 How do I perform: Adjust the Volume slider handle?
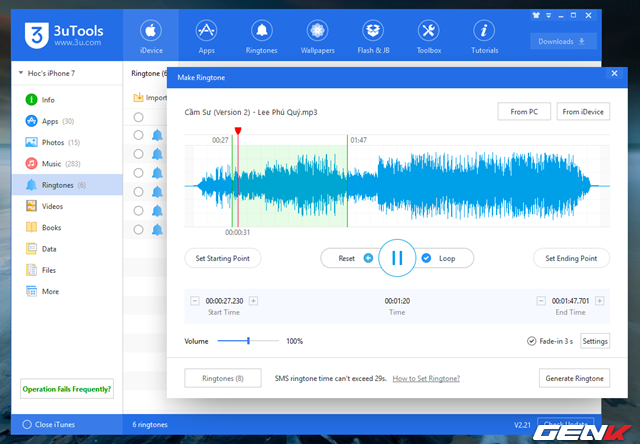click(248, 341)
